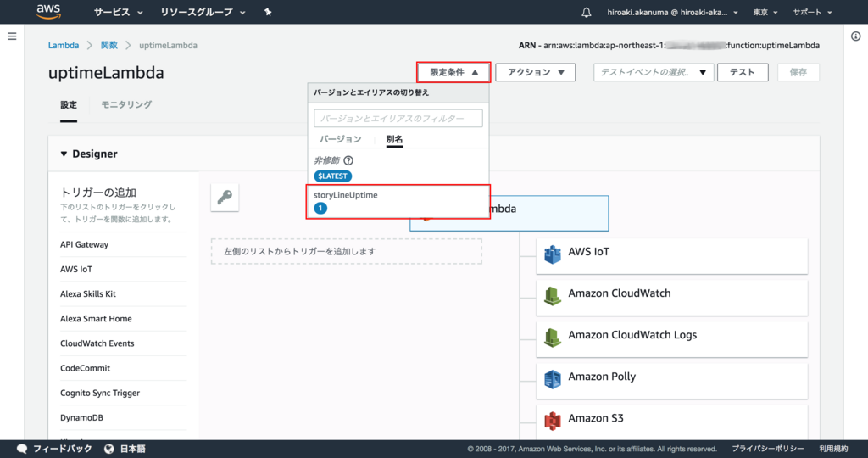This screenshot has width=868, height=458.
Task: Select the Amazon Polly resource icon
Action: (x=553, y=379)
